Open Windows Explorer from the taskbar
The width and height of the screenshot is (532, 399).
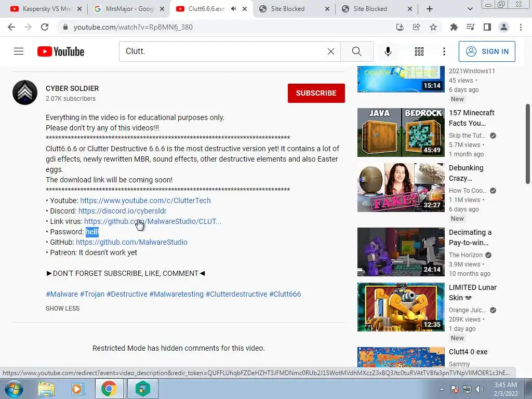tap(46, 389)
